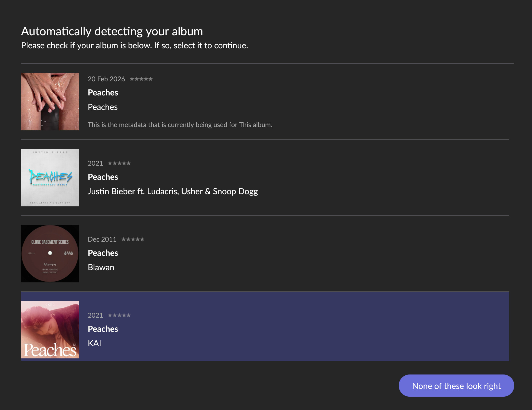This screenshot has height=410, width=532.
Task: Click the Dec 2011 release date
Action: (102, 239)
